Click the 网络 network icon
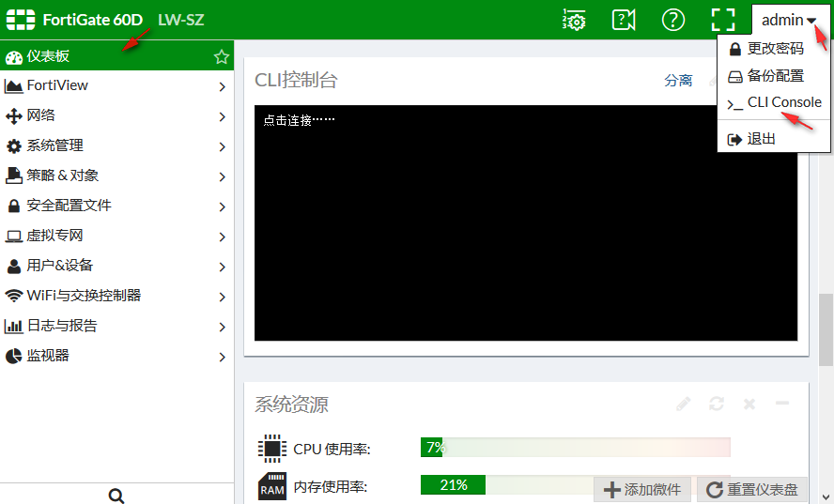Screen dimensions: 834x504 click(14, 115)
